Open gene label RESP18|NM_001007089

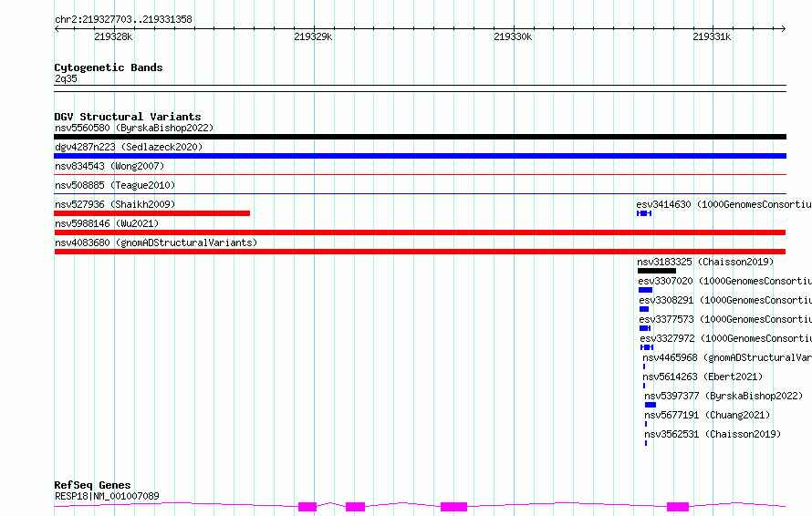point(107,496)
